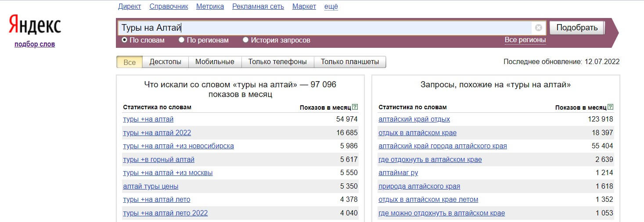Open 'где можно отдохнуть в алтайском крае' query

(442, 213)
